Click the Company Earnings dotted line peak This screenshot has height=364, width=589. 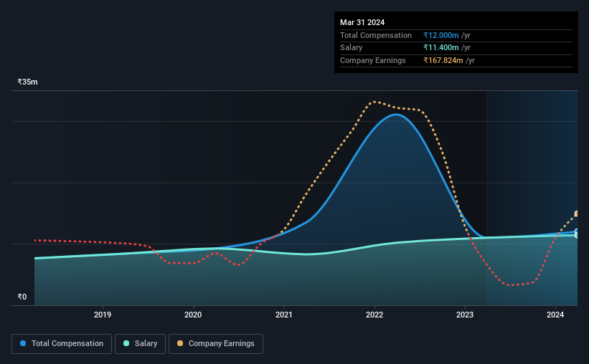374,102
